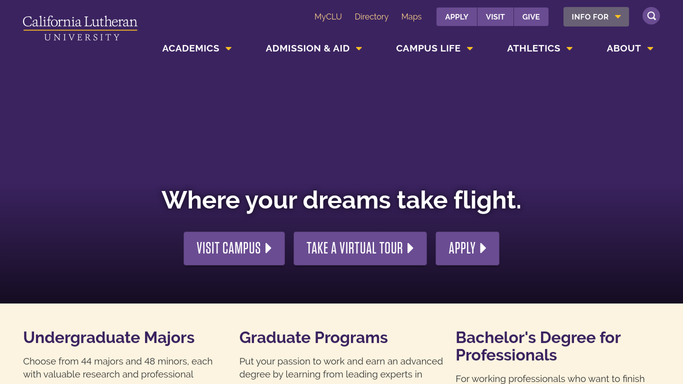Expand the Academics menu
Viewport: 683px width, 384px height.
(x=196, y=48)
